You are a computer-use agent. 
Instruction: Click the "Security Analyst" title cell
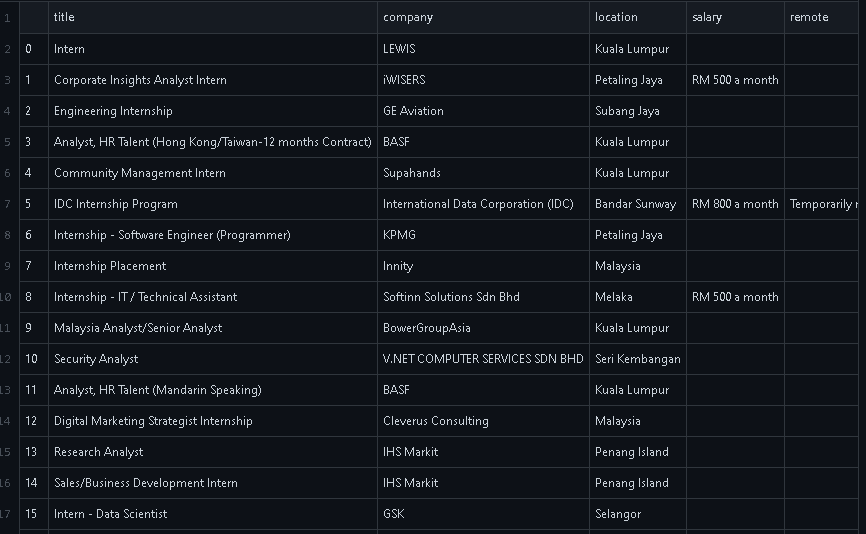(x=96, y=359)
